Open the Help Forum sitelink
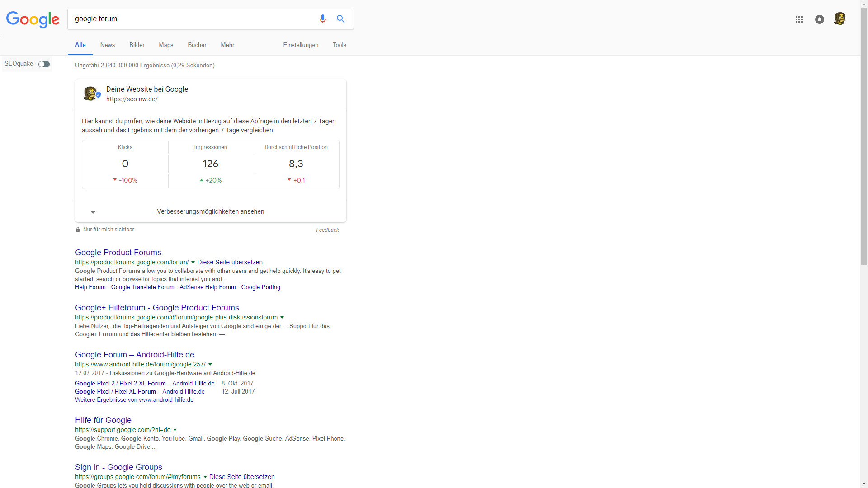This screenshot has height=488, width=868. pos(90,287)
